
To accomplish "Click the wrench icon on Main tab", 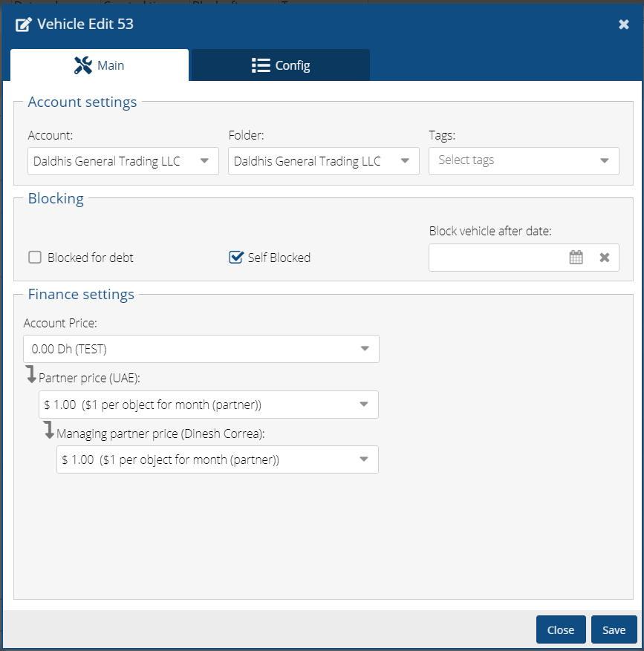I will tap(83, 65).
